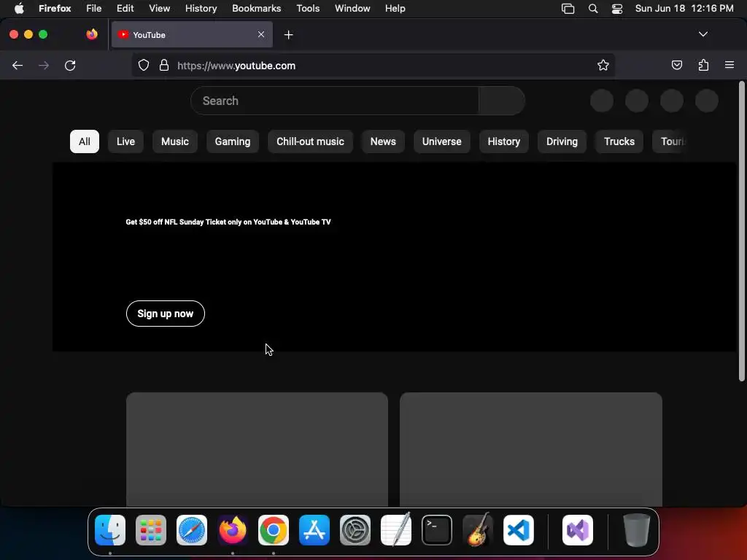Click the address bar URL
Image resolution: width=747 pixels, height=560 pixels.
coord(236,66)
